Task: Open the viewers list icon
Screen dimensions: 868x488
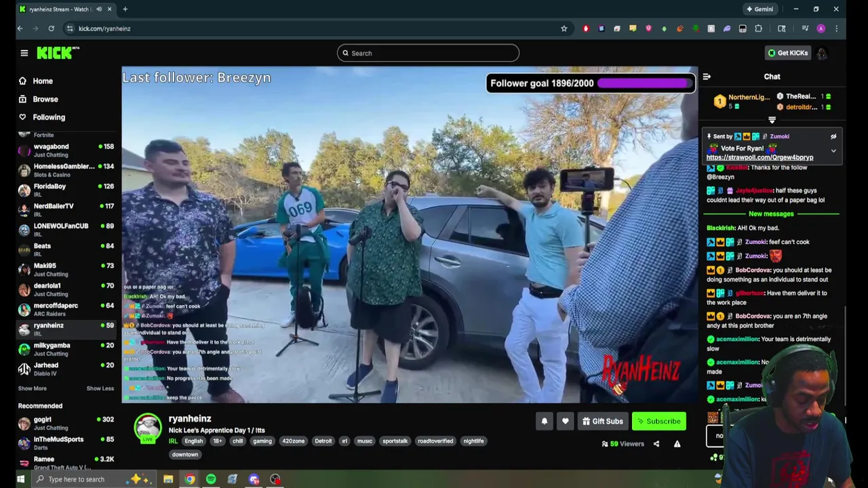Action: click(605, 444)
